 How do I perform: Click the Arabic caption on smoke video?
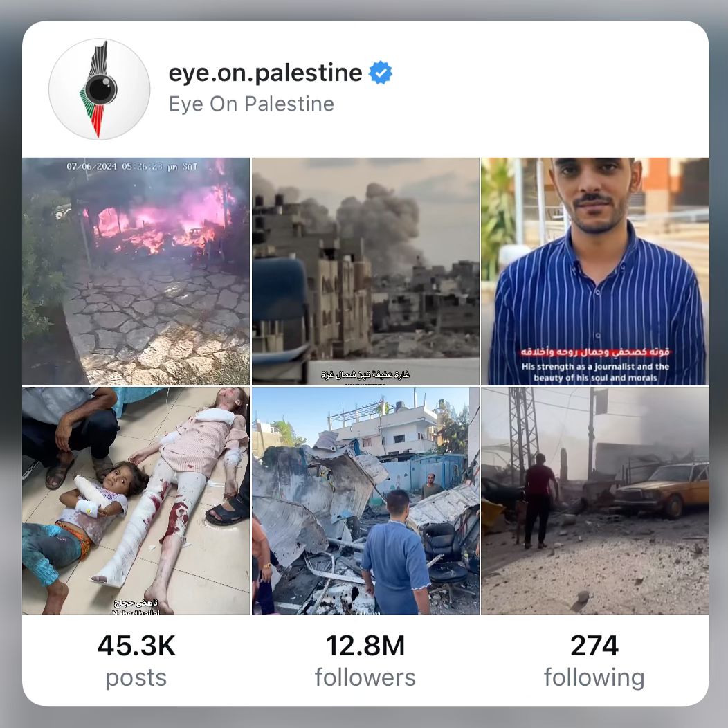tap(365, 374)
